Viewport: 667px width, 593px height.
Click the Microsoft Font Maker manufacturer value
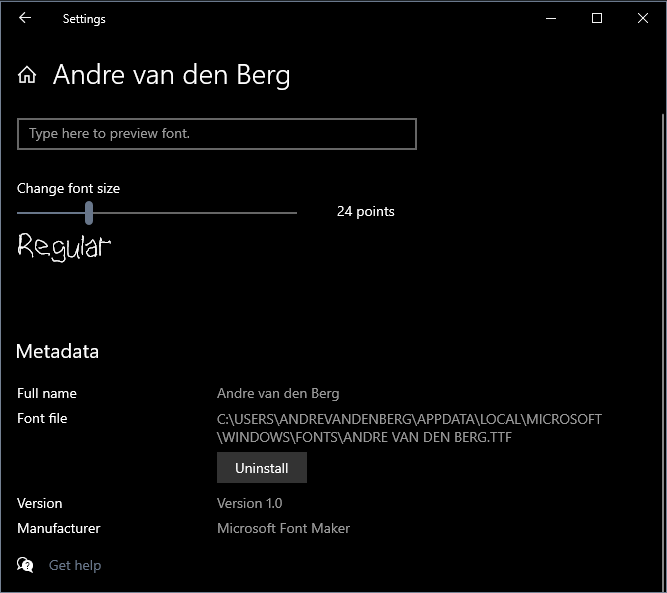tap(283, 528)
